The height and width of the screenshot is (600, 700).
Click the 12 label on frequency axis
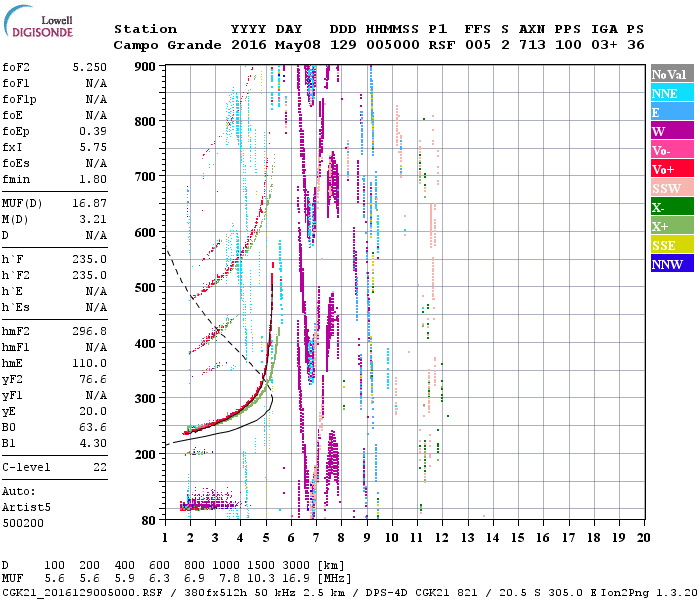pyautogui.click(x=442, y=538)
